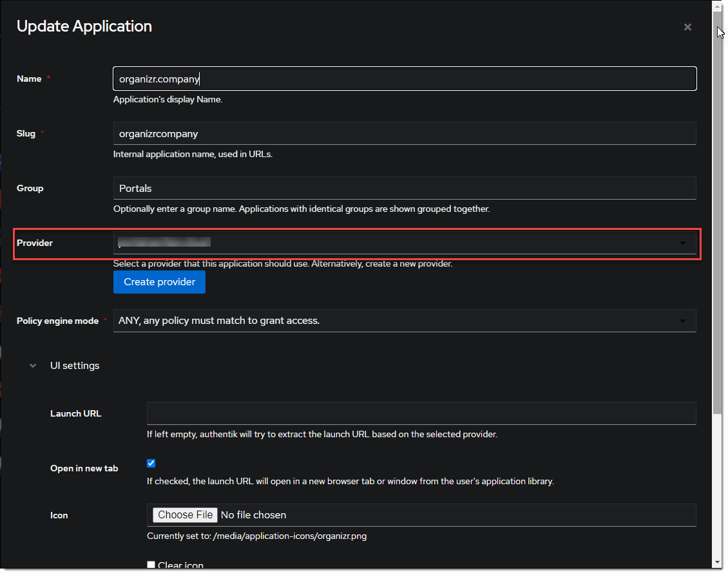Collapse the UI settings chevron
728x575 pixels.
33,366
